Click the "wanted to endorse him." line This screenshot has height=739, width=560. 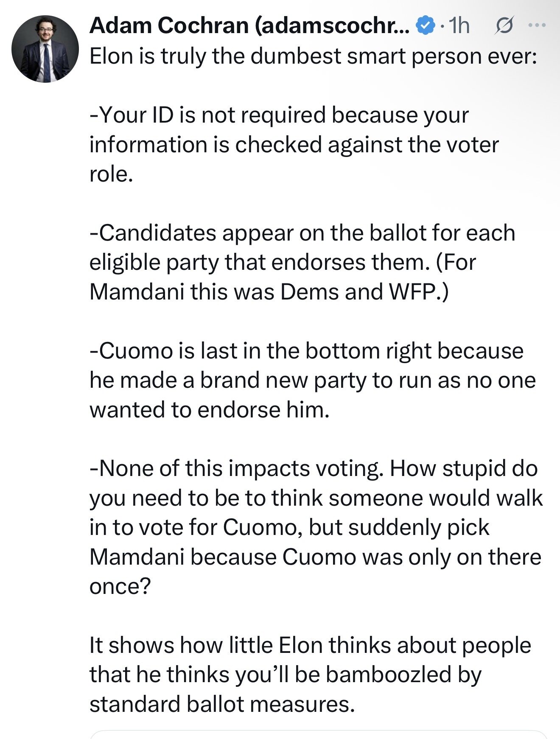(x=209, y=410)
